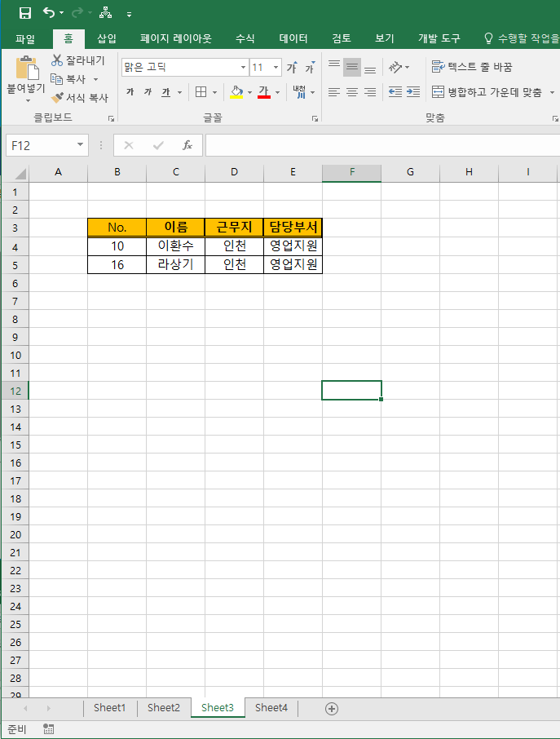Click the Decrease Indent icon
Screen dimensions: 560x739
(x=395, y=92)
